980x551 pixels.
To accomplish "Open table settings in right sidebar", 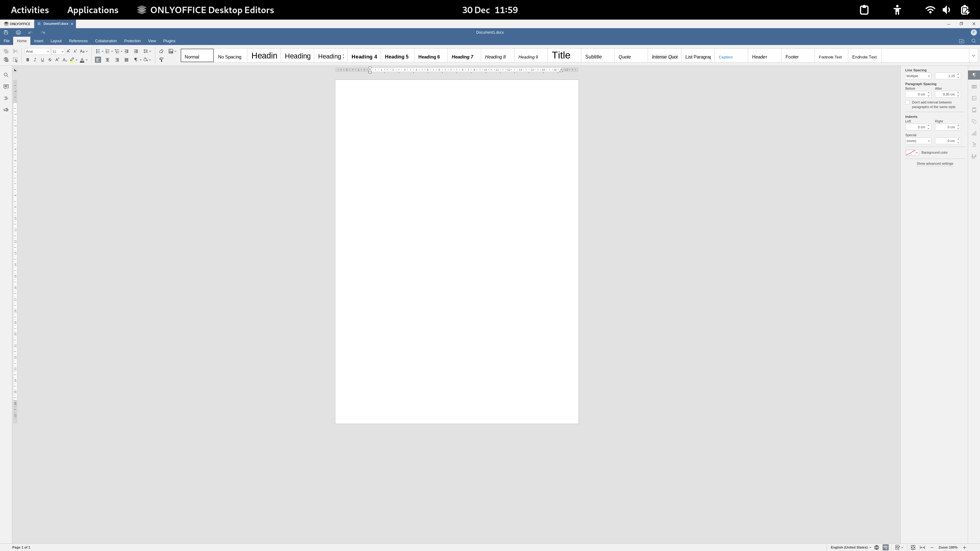I will click(974, 87).
